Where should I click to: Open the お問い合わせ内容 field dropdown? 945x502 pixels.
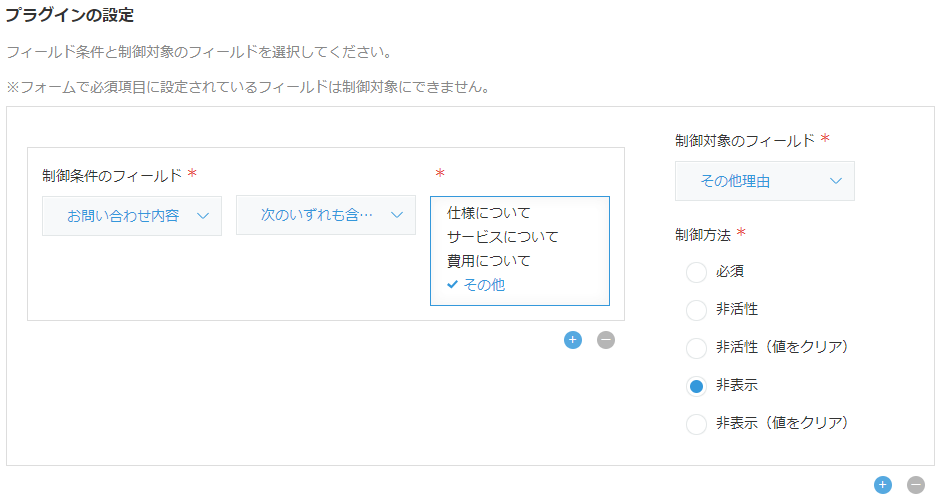coord(131,215)
